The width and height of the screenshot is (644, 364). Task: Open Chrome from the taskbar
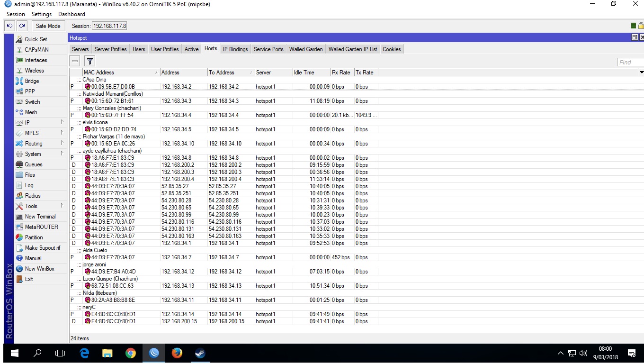tap(130, 353)
